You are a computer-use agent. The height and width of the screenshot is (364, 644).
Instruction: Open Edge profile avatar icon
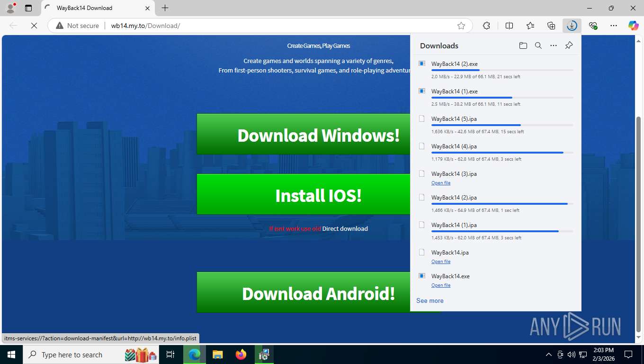(x=10, y=8)
